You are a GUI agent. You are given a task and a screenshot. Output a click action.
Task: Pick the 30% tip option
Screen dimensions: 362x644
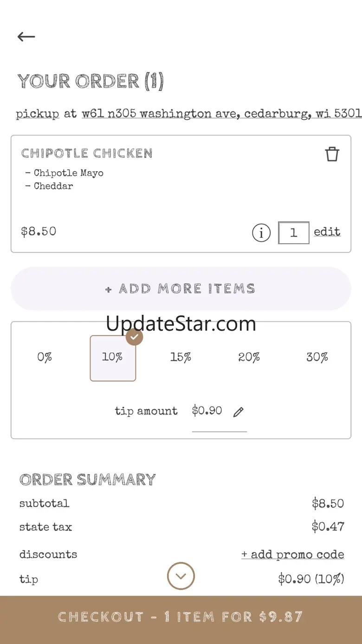[317, 358]
